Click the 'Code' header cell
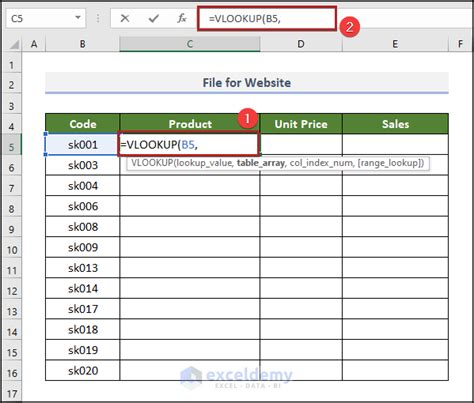 click(83, 124)
